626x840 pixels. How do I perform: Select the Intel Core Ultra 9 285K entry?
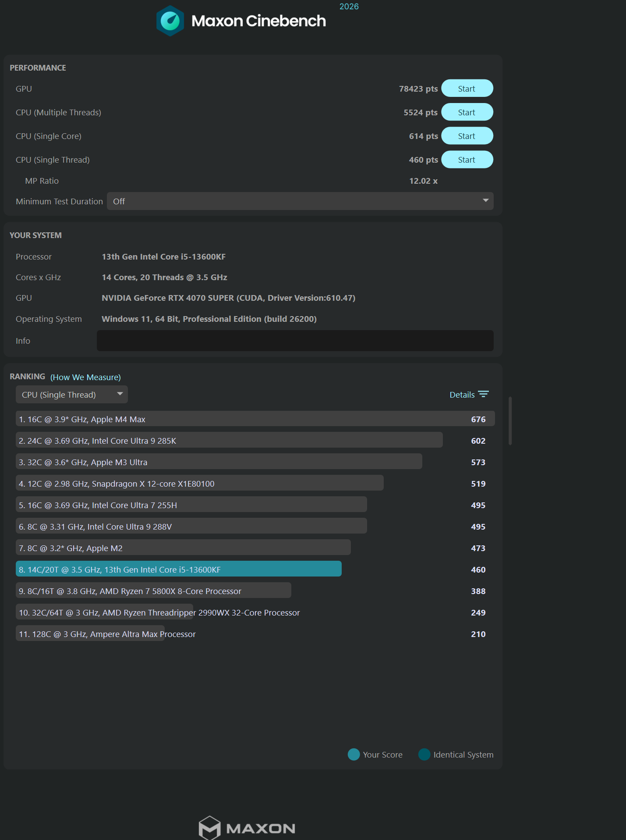(x=229, y=440)
